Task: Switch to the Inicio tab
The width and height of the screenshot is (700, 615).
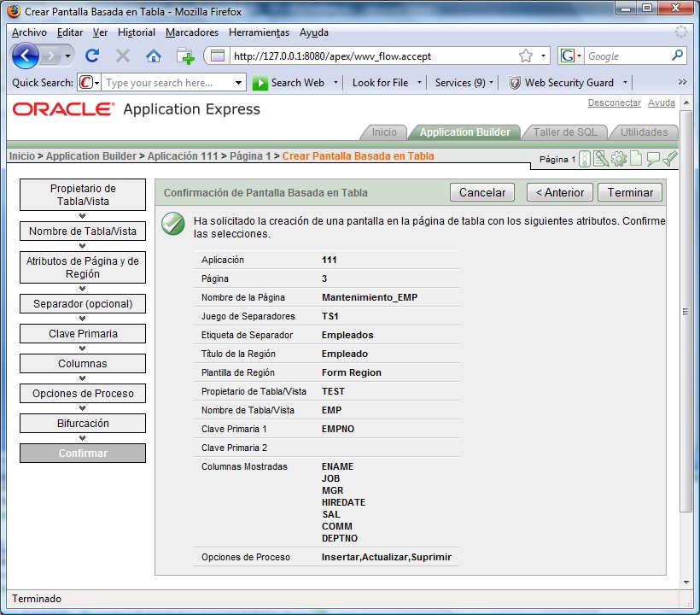Action: point(384,132)
